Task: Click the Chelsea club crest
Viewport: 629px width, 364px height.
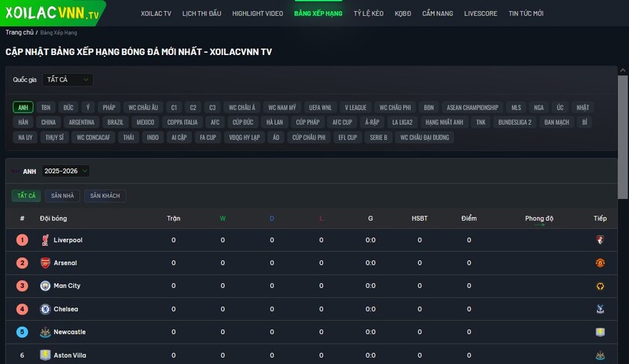Action: [x=46, y=309]
